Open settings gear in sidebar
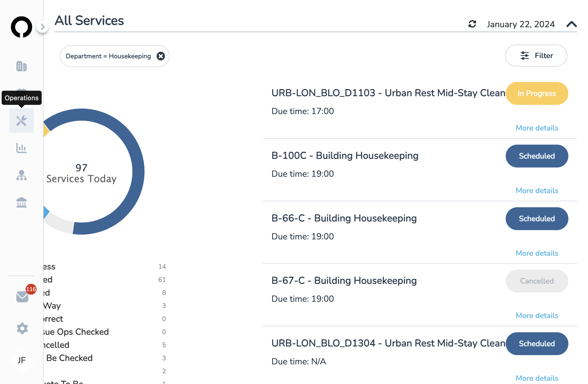 [22, 328]
